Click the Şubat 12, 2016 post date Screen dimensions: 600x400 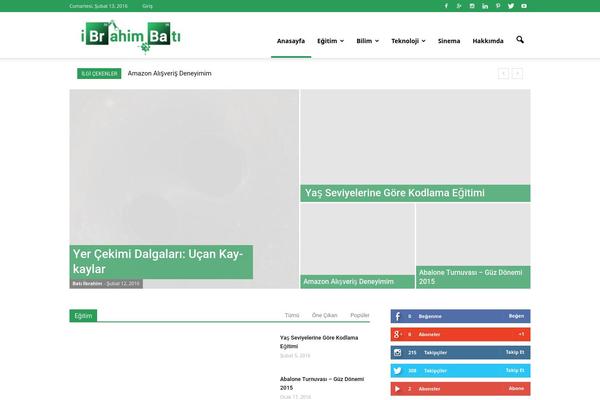123,284
